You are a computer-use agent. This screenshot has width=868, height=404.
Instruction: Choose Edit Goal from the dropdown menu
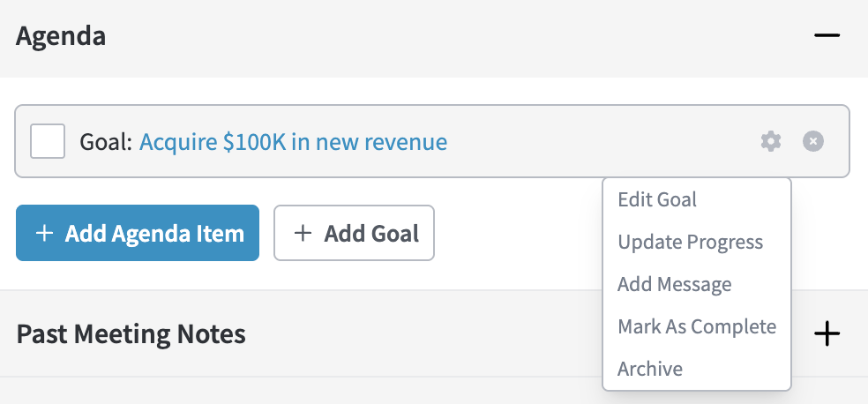pos(657,199)
